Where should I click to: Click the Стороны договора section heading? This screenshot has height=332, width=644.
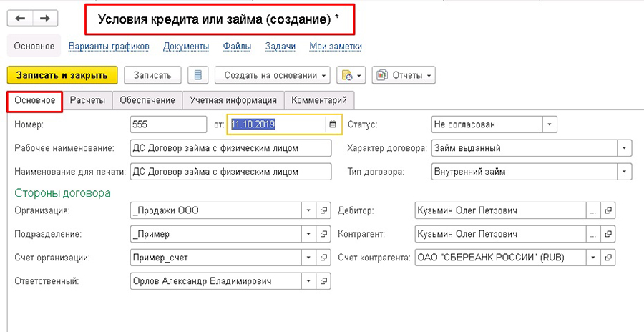(62, 192)
